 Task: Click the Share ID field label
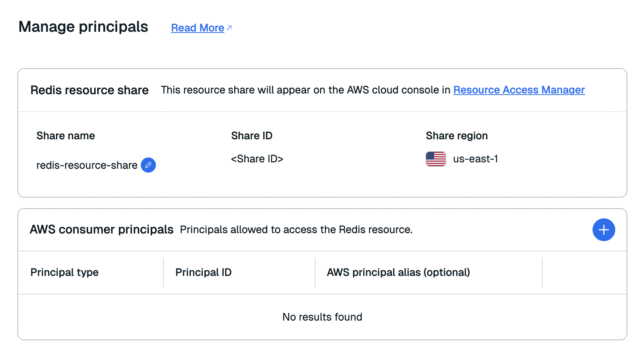click(x=252, y=136)
